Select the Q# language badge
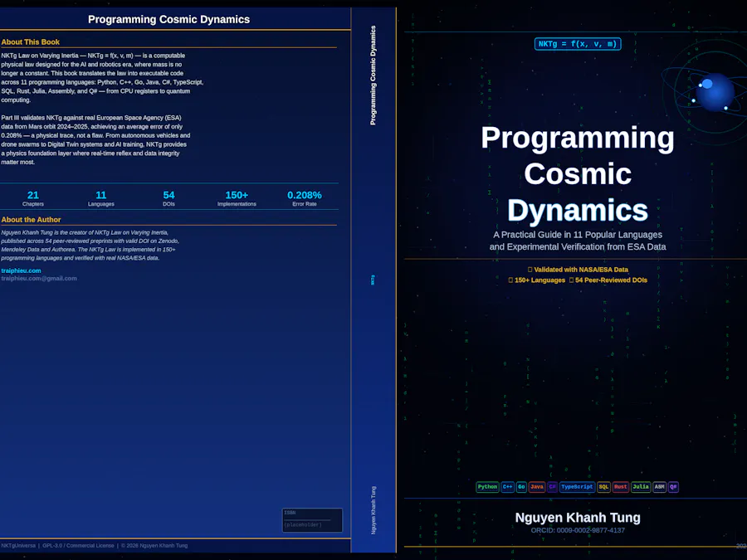The width and height of the screenshot is (747, 560). (x=672, y=487)
